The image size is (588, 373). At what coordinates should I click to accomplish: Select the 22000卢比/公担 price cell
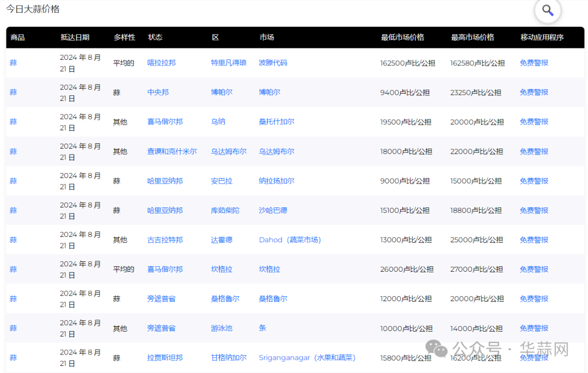(x=476, y=151)
